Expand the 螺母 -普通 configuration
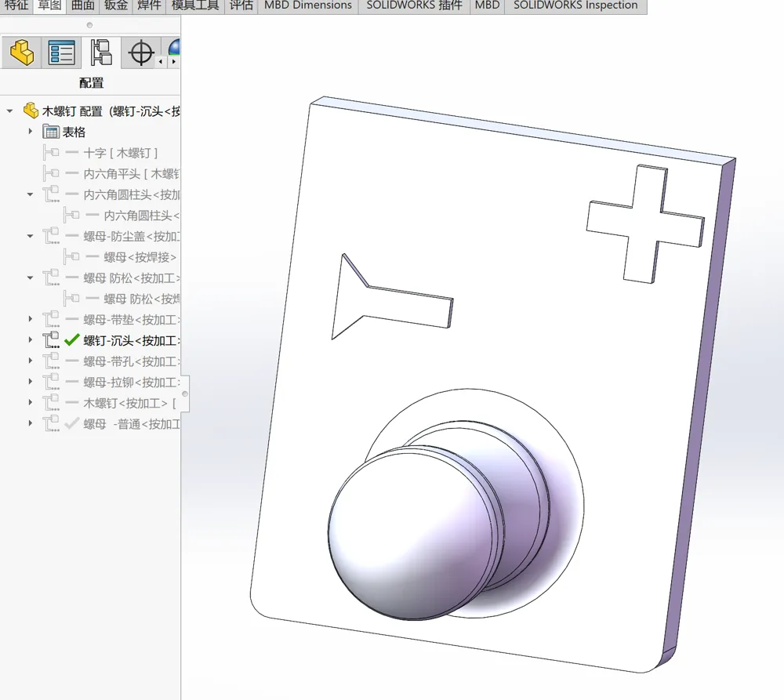Screen dimensions: 784x700 click(x=30, y=423)
